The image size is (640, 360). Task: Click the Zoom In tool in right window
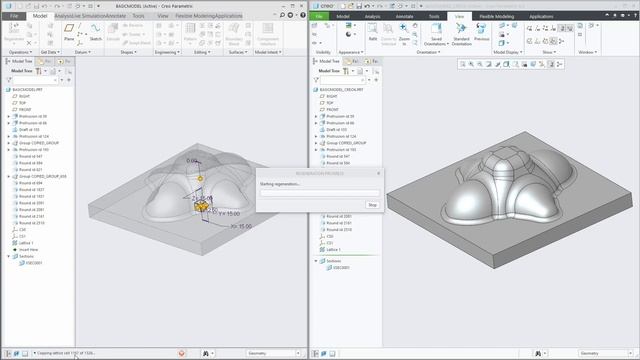point(404,34)
